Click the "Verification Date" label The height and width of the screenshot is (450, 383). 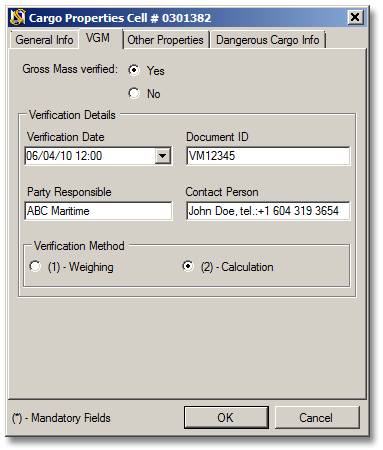[x=66, y=137]
